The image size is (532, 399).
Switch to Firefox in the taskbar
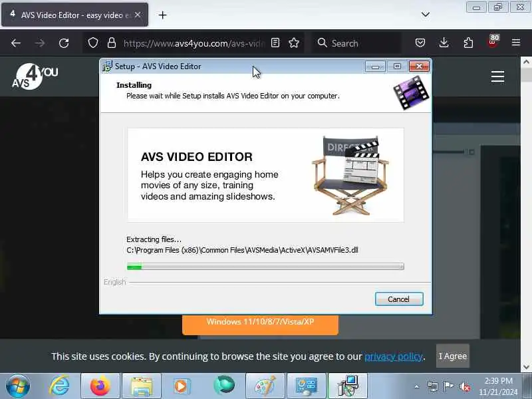point(100,386)
